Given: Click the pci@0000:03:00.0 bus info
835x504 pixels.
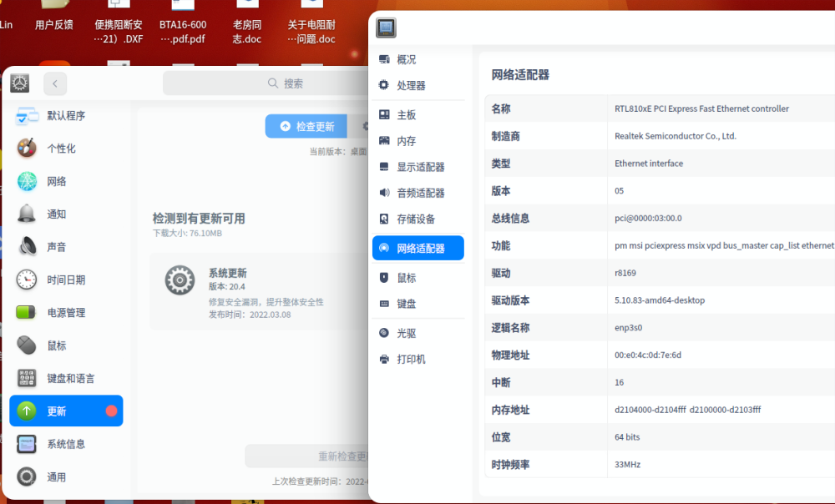Looking at the screenshot, I should [648, 218].
